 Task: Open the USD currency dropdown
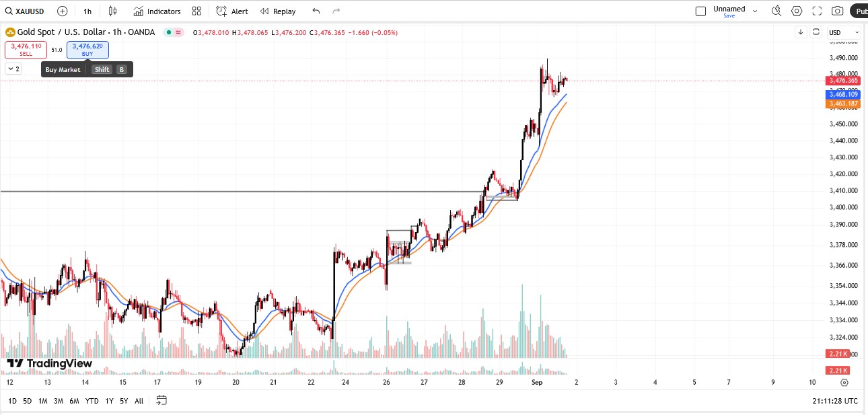point(844,32)
